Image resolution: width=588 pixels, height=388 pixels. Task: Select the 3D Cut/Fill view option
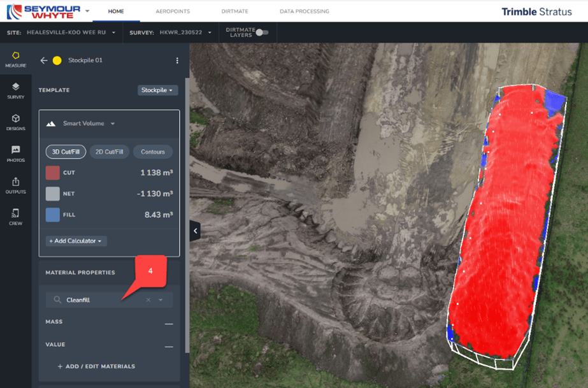click(66, 152)
